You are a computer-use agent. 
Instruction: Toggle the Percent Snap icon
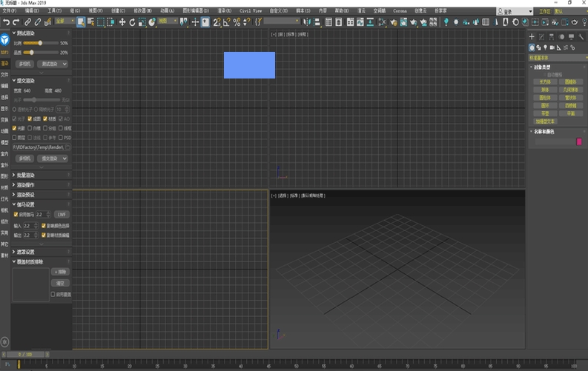pos(237,22)
